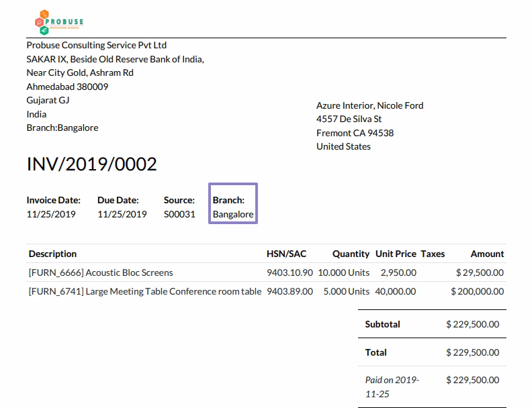Click the Paid on 2019-11-25 text

(392, 387)
